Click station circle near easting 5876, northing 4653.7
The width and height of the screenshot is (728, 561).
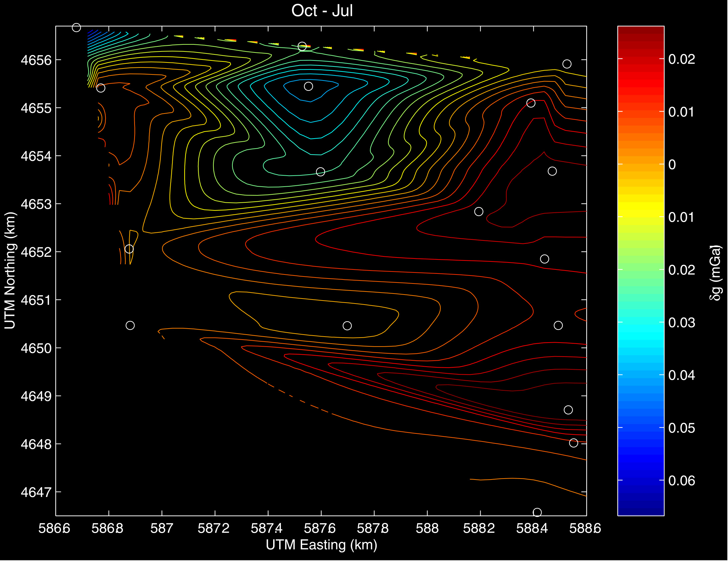[x=320, y=172]
